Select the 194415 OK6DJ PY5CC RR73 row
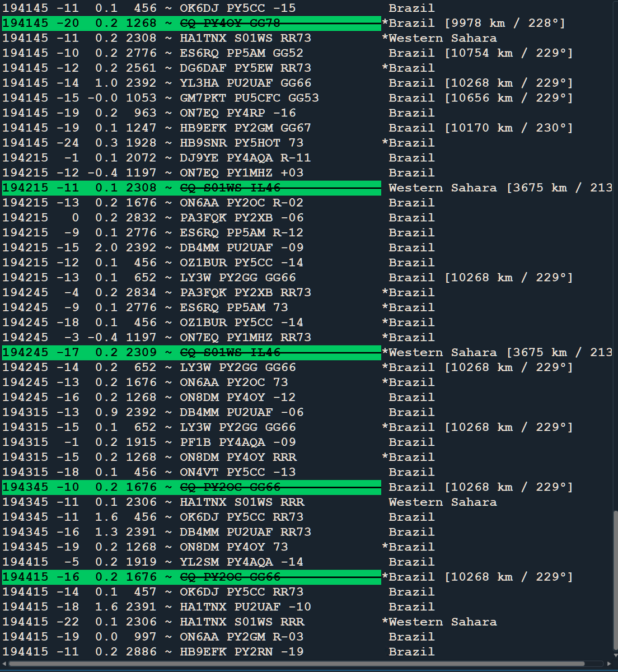The width and height of the screenshot is (618, 672). pyautogui.click(x=307, y=592)
